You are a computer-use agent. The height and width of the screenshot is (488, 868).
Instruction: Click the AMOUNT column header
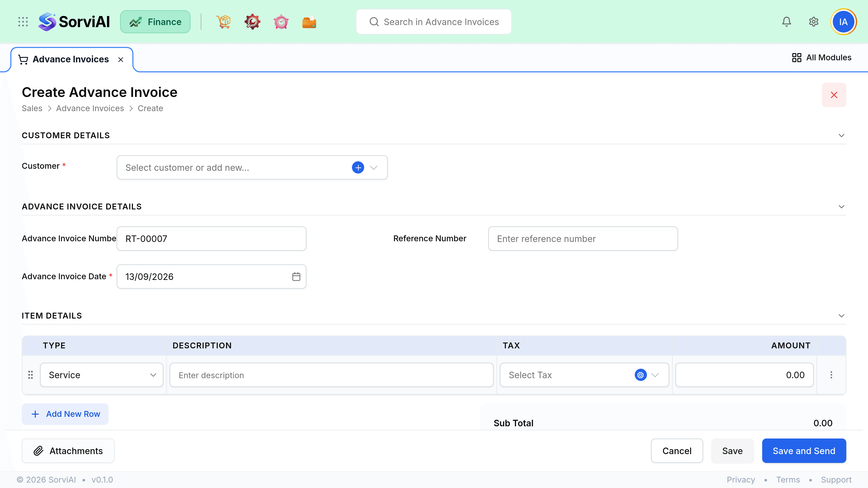(x=790, y=345)
